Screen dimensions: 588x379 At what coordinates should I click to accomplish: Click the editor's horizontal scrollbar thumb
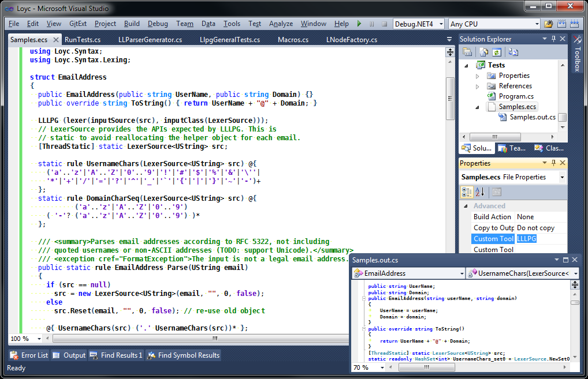click(214, 339)
